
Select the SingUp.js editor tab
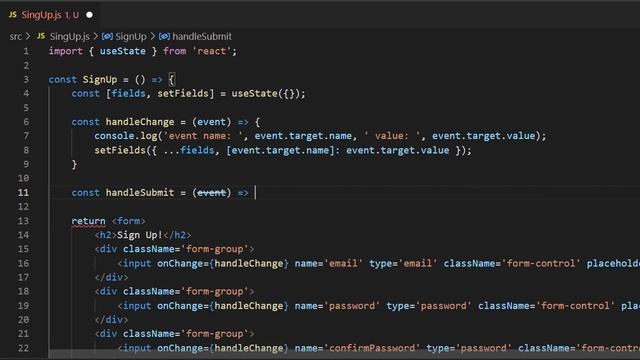51,15
